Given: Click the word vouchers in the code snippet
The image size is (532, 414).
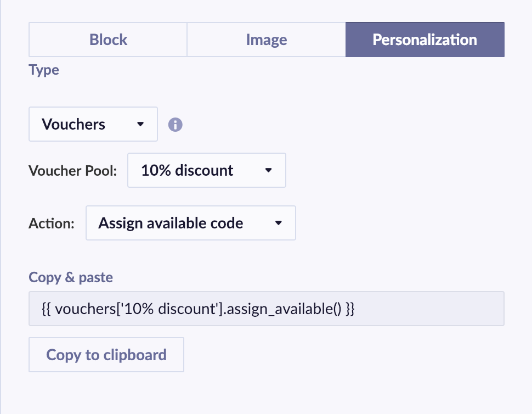Looking at the screenshot, I should 80,309.
